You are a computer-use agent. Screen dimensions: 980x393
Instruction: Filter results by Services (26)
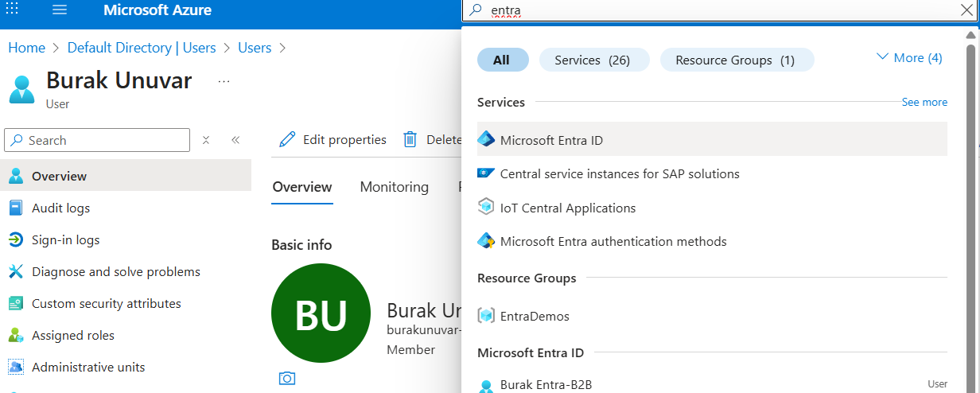coord(593,60)
